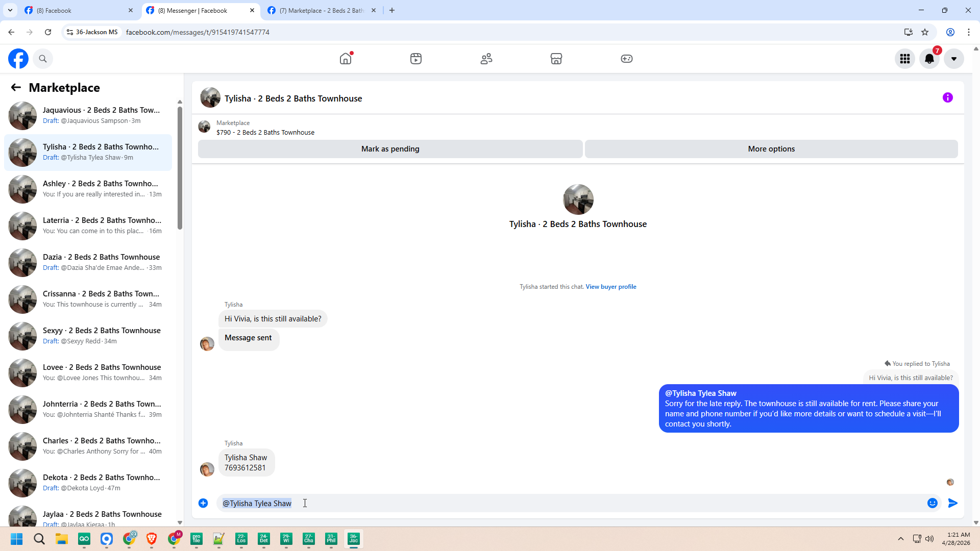The width and height of the screenshot is (980, 551).
Task: View buyer profile link
Action: (611, 287)
